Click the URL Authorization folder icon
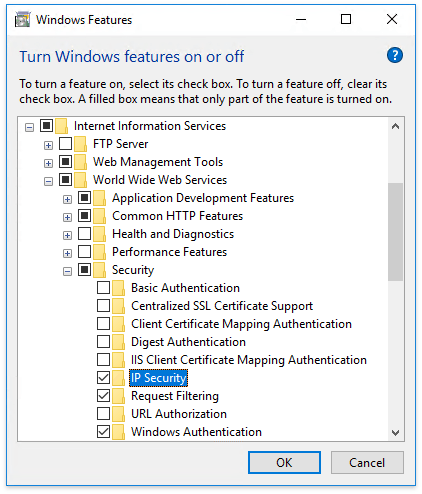Image resolution: width=422 pixels, height=494 pixels. 118,414
